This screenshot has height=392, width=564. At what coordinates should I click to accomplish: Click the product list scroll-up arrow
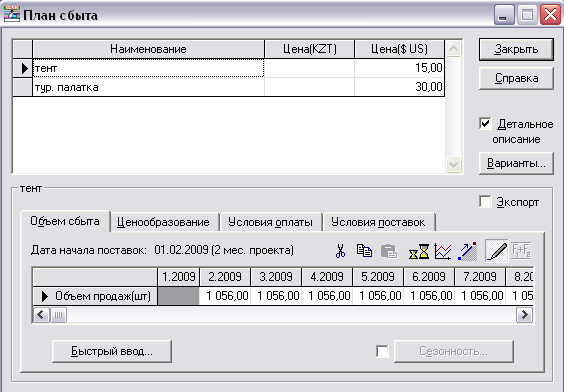pyautogui.click(x=453, y=49)
